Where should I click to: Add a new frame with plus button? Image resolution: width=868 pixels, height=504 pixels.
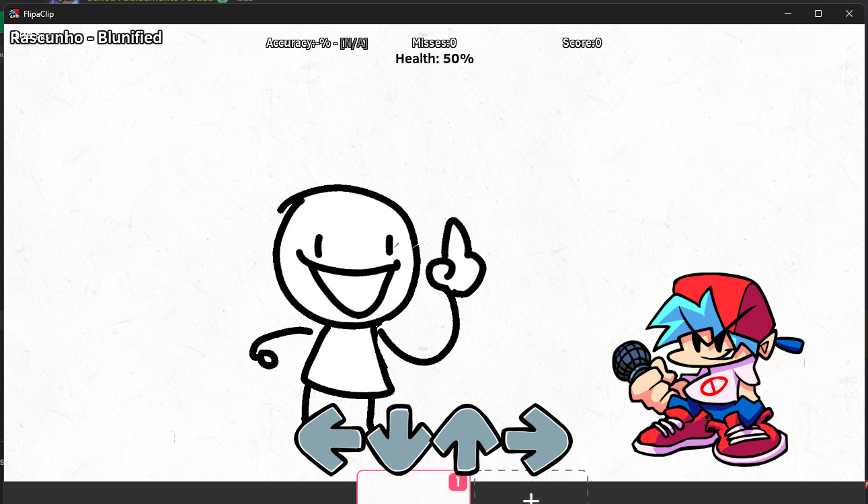coord(531,499)
